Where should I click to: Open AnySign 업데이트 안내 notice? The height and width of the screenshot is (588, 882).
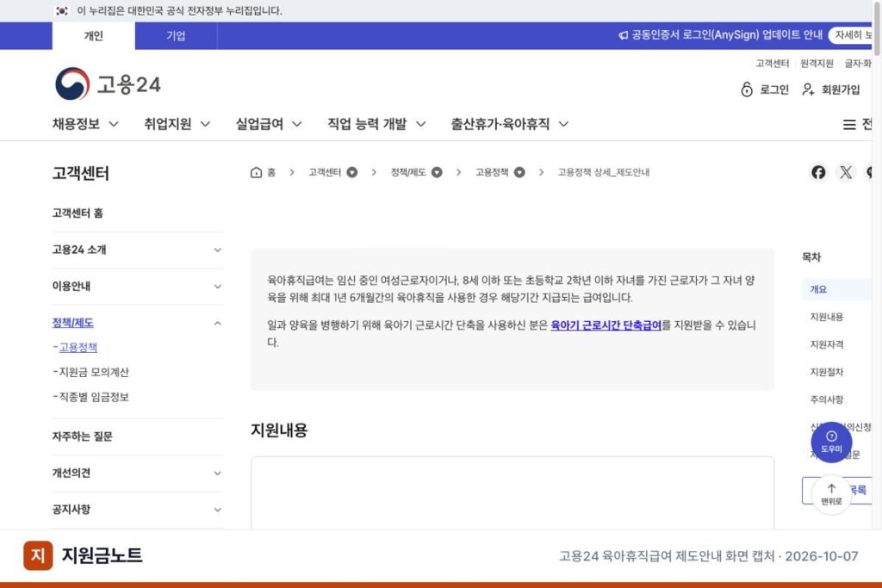pos(727,34)
